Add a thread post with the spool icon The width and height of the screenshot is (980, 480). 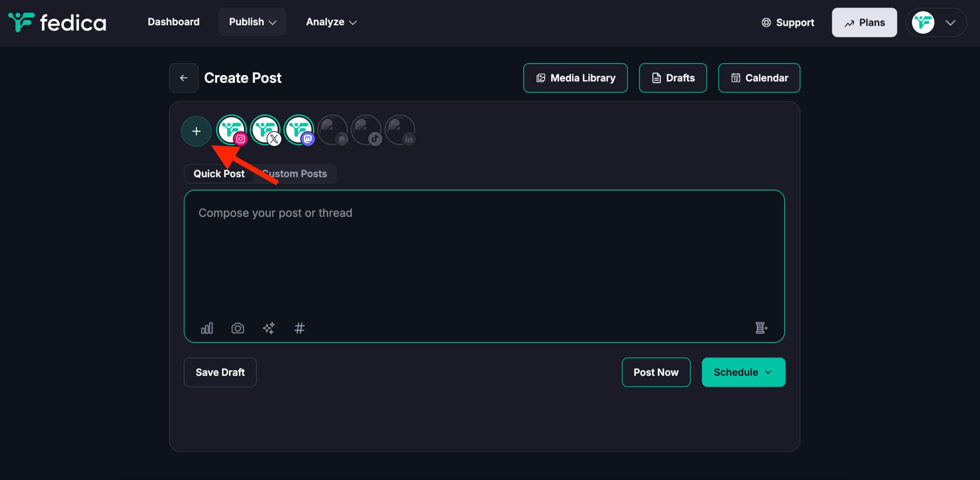(x=761, y=328)
